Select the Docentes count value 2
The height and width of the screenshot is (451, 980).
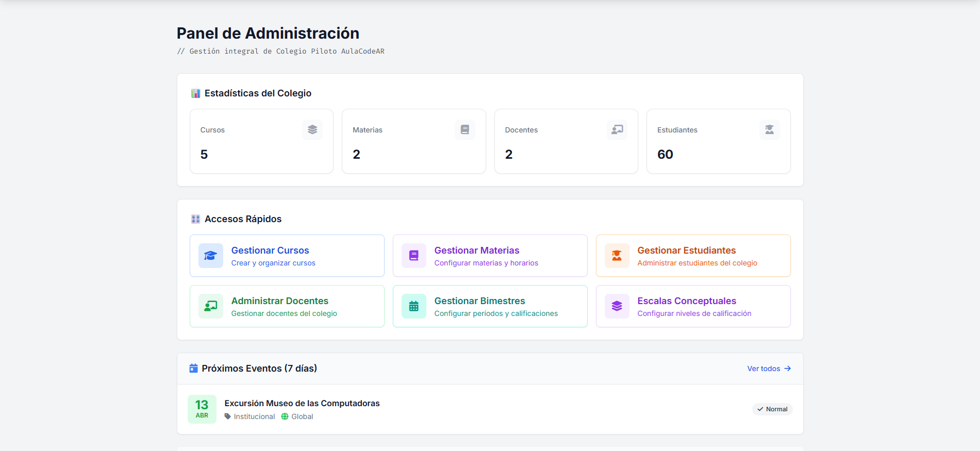point(509,154)
